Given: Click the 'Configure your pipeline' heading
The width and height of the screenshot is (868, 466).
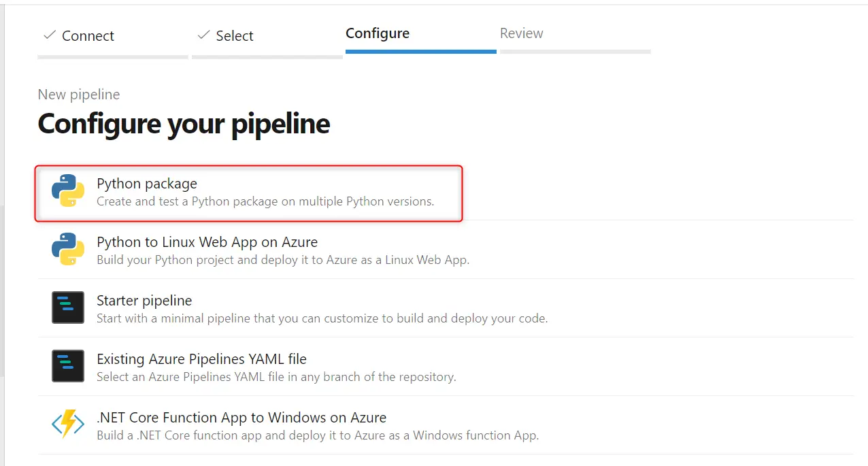Looking at the screenshot, I should (x=184, y=124).
